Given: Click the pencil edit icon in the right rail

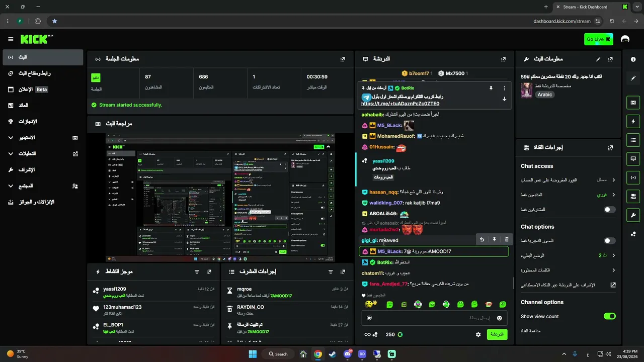Looking at the screenshot, I should pos(633,78).
